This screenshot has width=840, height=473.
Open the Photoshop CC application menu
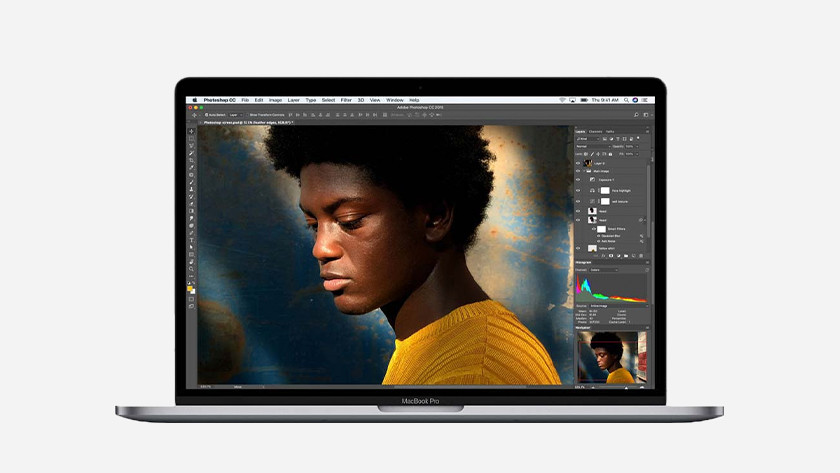point(220,100)
